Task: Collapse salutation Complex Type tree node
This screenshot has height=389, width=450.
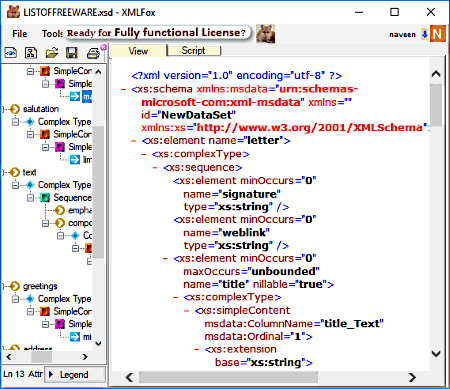Action: (x=15, y=122)
